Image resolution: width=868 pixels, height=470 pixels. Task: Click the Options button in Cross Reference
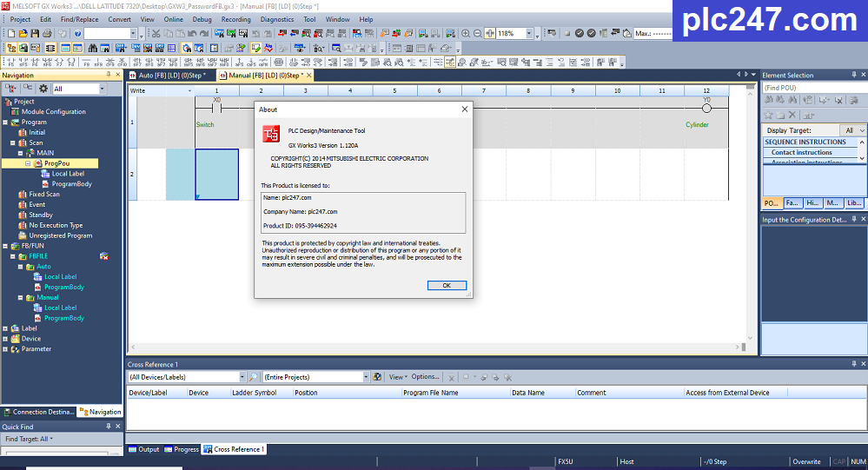coord(425,377)
